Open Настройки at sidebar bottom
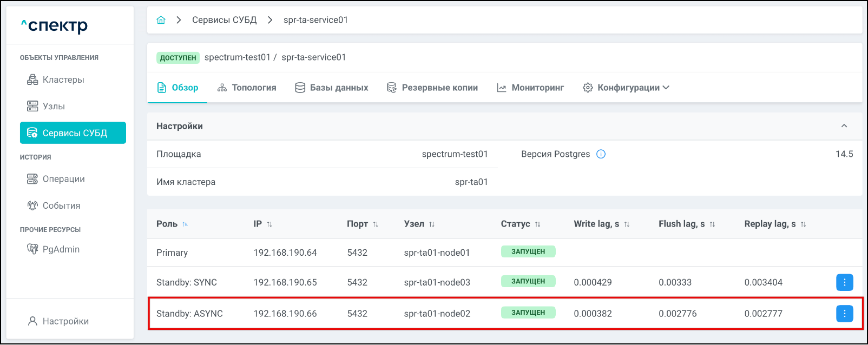 pyautogui.click(x=65, y=321)
